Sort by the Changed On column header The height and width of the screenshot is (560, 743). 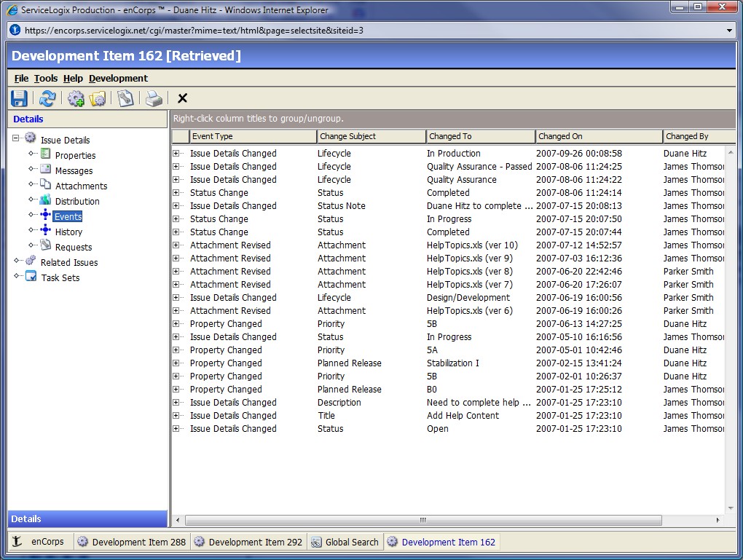[x=599, y=136]
